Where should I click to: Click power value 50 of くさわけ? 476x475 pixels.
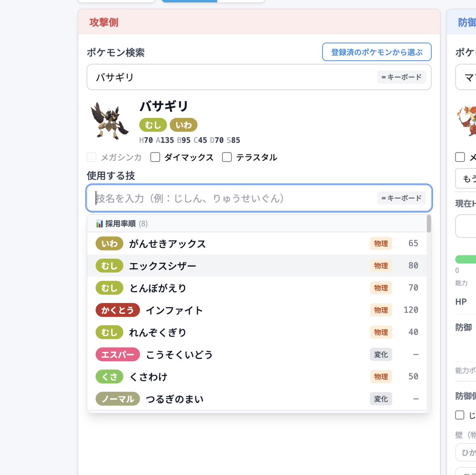pos(413,377)
